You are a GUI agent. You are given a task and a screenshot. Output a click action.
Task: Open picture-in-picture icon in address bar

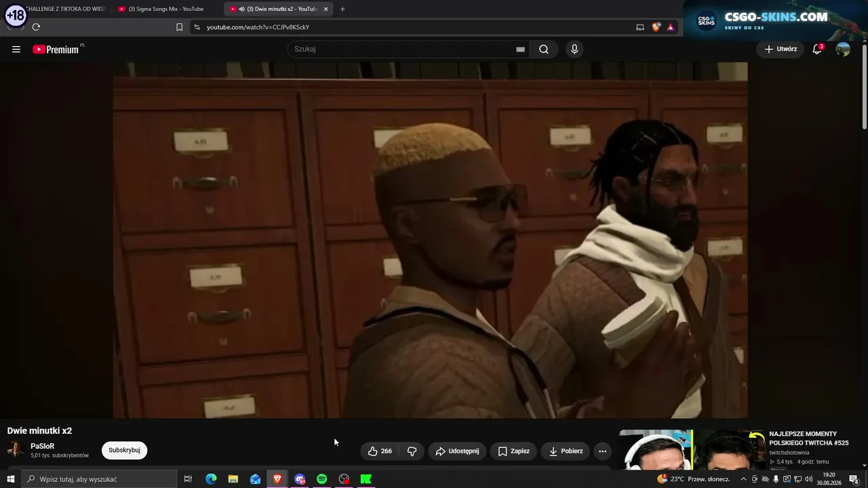tap(640, 27)
